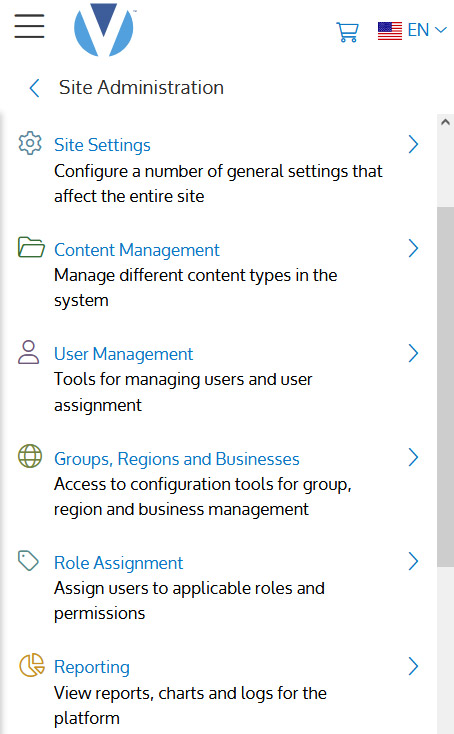Click the Content Management folder icon
The image size is (454, 734).
(31, 247)
